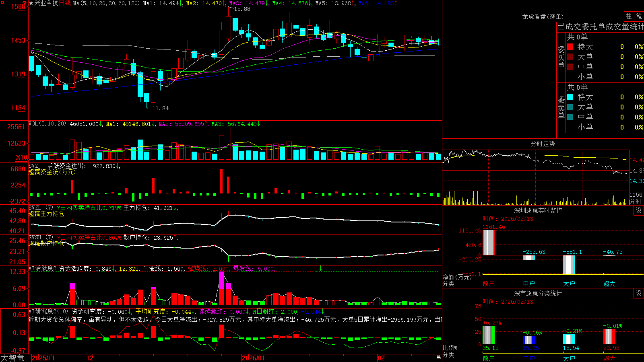Click the red 特大 buy-order color swatch
Viewport: 644px width, 362px height.
[570, 47]
